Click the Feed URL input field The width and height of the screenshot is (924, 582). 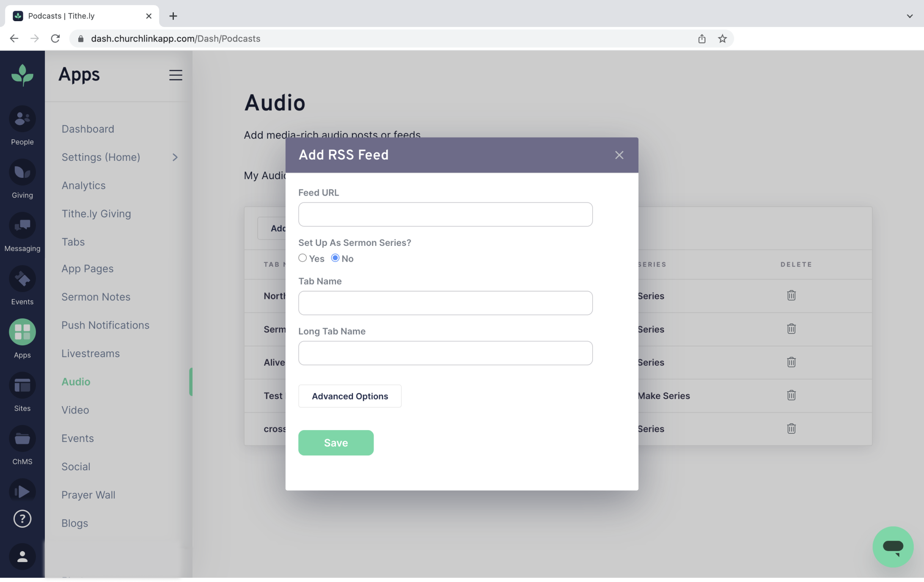pos(445,214)
